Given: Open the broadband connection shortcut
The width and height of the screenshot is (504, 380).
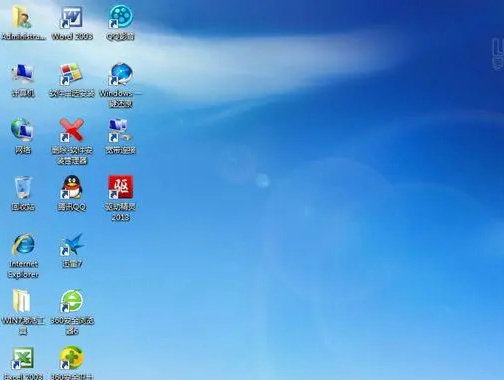Looking at the screenshot, I should pos(120,130).
